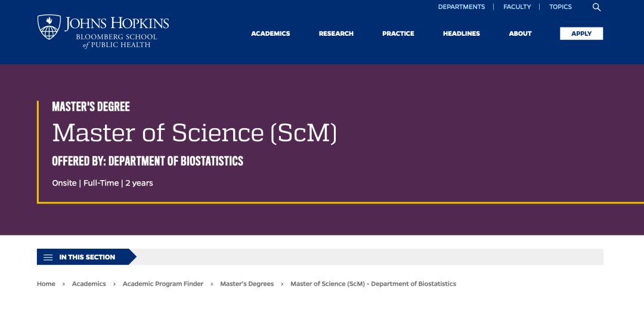Go to Home breadcrumb
The width and height of the screenshot is (644, 322).
tap(46, 284)
